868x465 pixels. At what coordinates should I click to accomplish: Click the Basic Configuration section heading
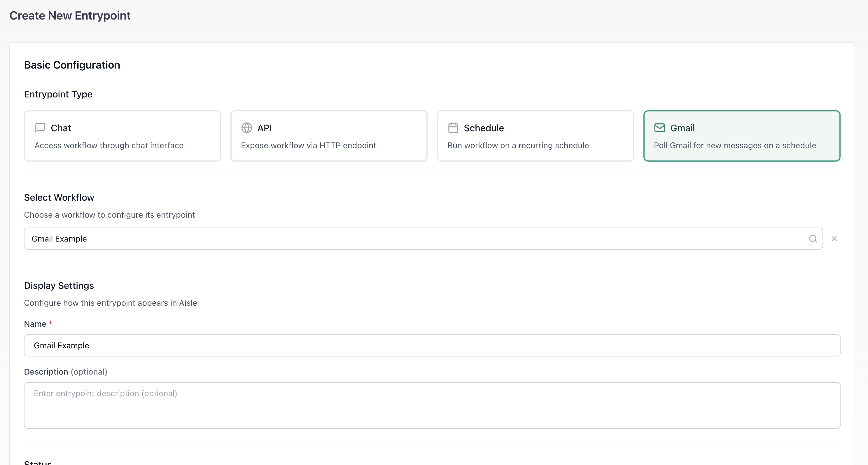[x=72, y=65]
